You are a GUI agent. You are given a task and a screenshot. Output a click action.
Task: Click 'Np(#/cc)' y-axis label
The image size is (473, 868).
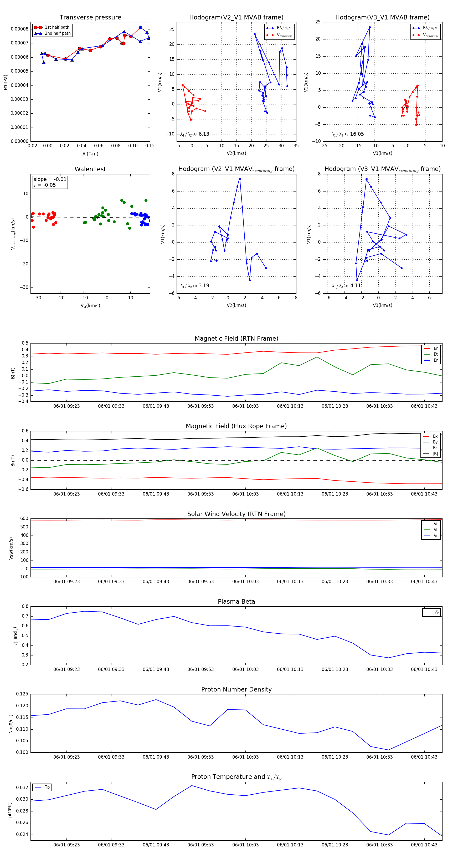[11, 723]
